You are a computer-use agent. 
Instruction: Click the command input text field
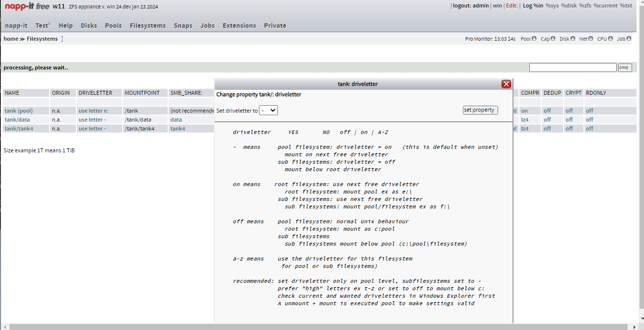coord(573,67)
